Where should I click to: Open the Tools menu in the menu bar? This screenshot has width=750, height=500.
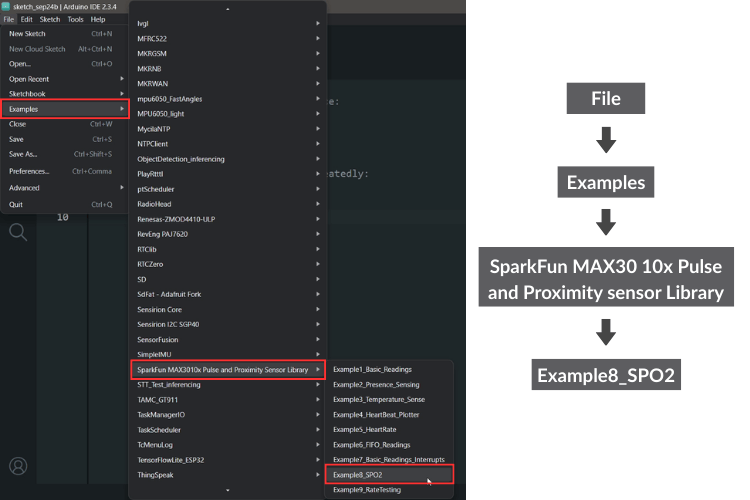(75, 19)
